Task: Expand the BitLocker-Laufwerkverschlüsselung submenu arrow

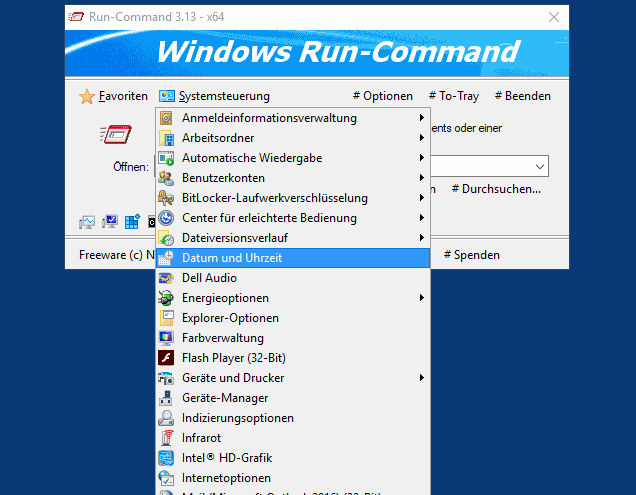Action: 422,198
